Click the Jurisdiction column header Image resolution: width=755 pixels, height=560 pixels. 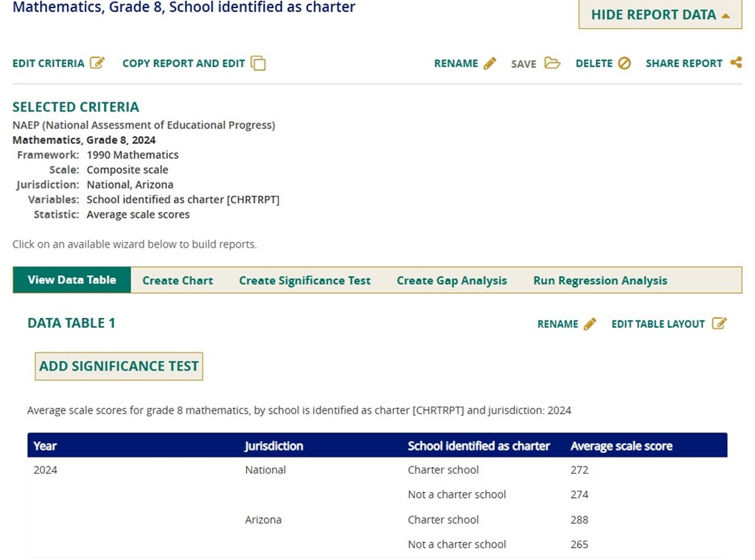(x=274, y=445)
